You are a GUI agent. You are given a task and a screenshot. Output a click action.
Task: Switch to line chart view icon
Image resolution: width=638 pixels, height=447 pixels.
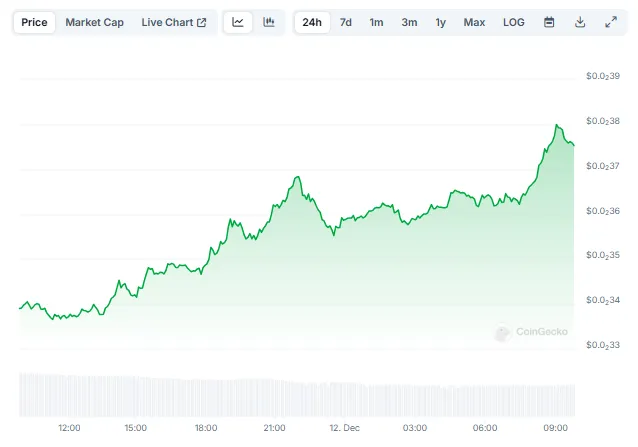tap(238, 22)
